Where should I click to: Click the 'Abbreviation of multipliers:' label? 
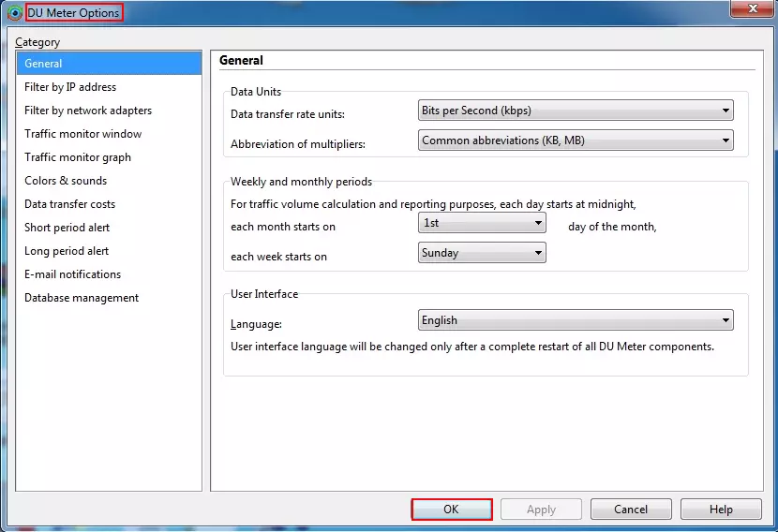coord(298,144)
